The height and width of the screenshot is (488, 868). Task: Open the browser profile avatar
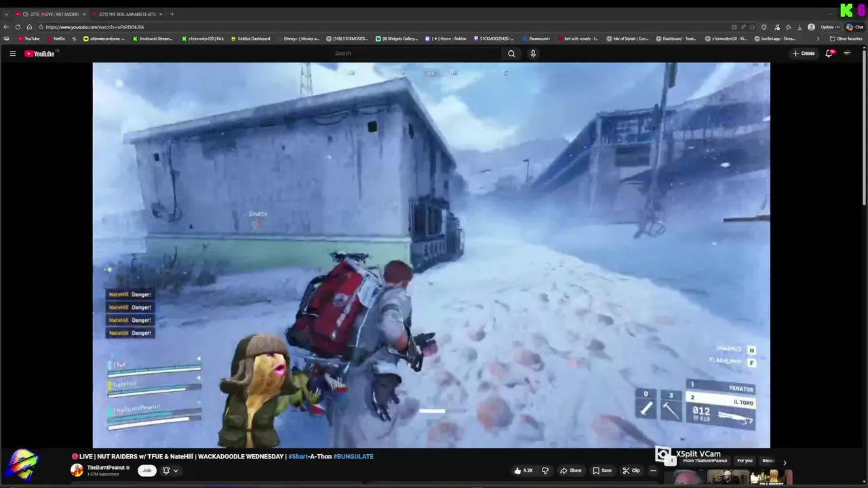[812, 27]
